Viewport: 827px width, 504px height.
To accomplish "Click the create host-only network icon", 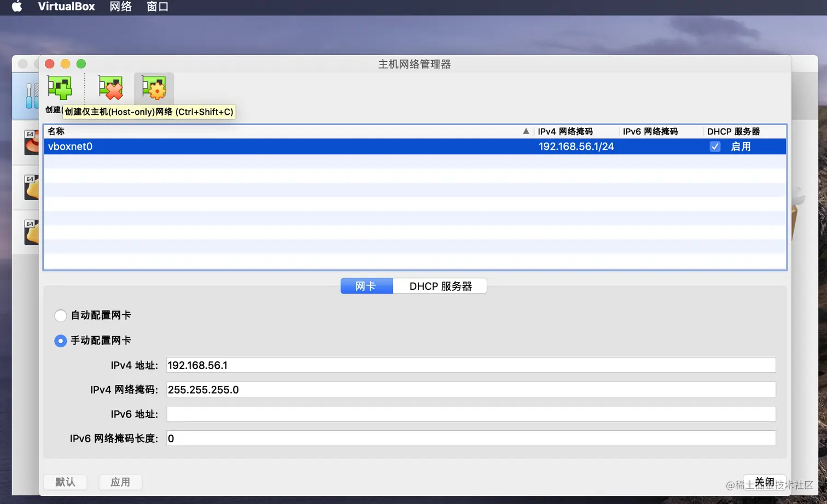I will pyautogui.click(x=59, y=88).
